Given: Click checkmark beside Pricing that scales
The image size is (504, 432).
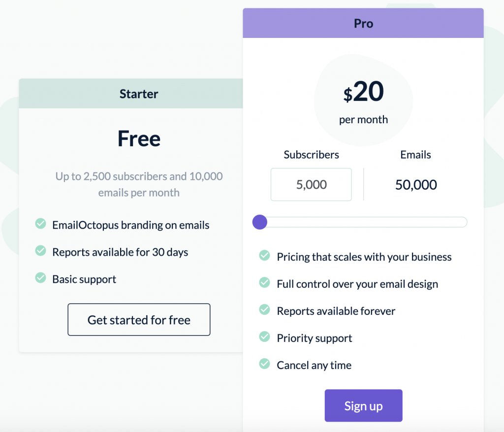Looking at the screenshot, I should point(265,256).
